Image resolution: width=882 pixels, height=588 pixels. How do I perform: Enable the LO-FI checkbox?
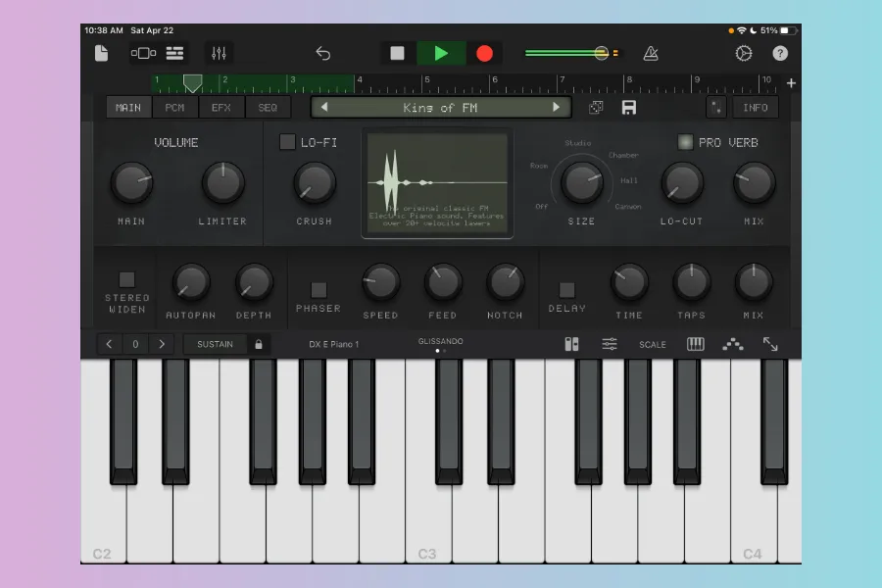287,142
